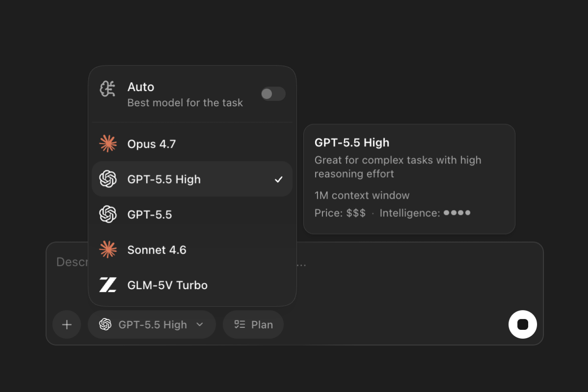Click the Opus 4.7 starburst icon
The image size is (588, 392).
108,144
